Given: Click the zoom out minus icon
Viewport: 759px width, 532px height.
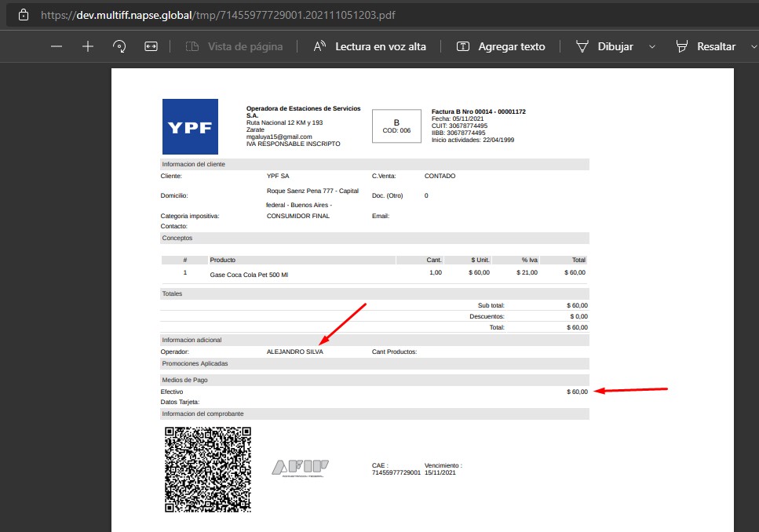Looking at the screenshot, I should coord(56,47).
